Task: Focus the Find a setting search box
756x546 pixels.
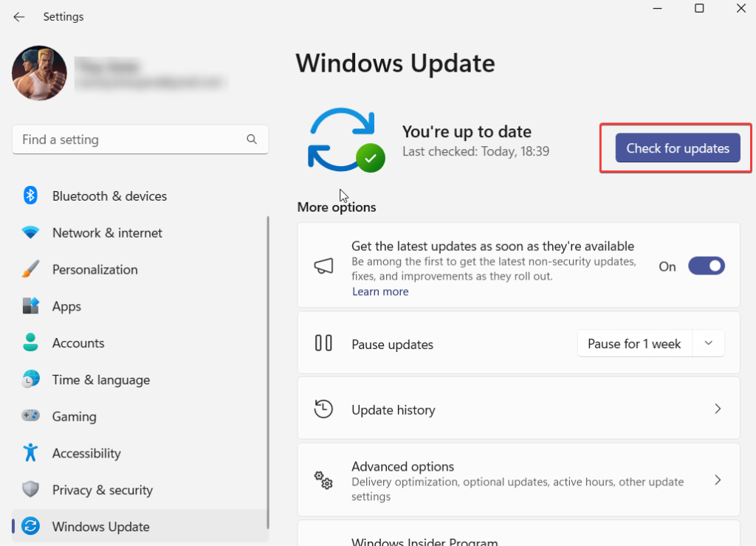Action: tap(140, 139)
